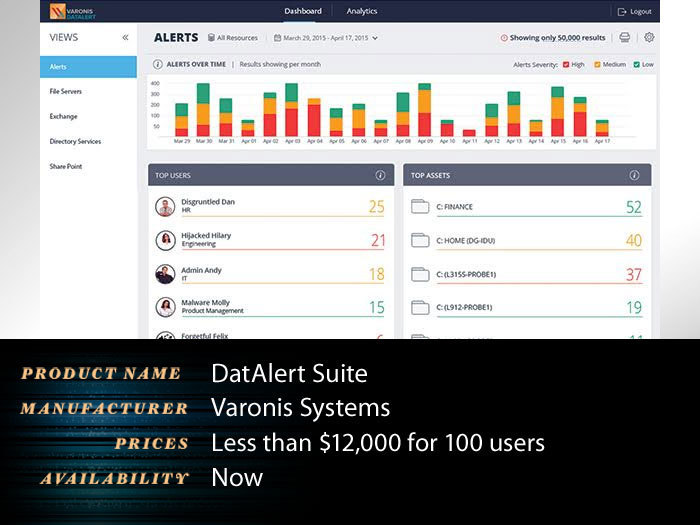700x525 pixels.
Task: Open the Top Users info icon
Action: click(380, 175)
